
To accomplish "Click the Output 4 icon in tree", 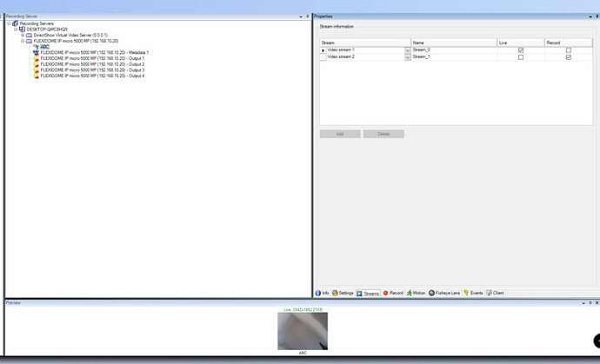I will [x=36, y=76].
